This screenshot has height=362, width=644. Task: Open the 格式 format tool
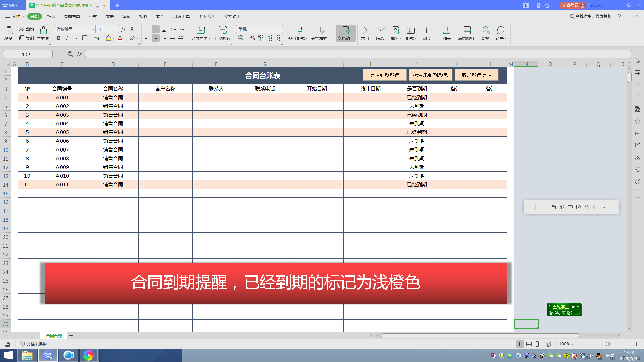pyautogui.click(x=411, y=34)
